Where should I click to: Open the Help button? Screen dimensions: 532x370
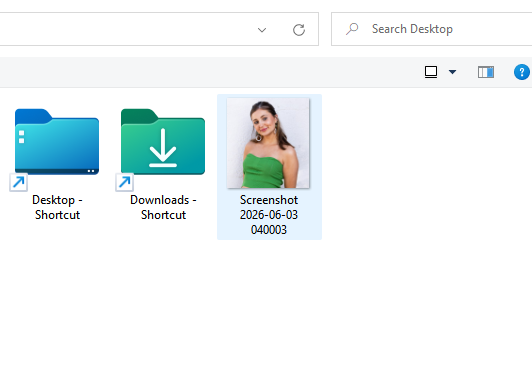point(522,72)
